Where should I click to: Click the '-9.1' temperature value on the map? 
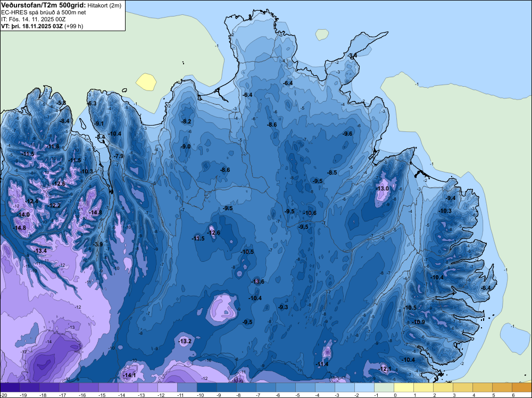click(99, 124)
